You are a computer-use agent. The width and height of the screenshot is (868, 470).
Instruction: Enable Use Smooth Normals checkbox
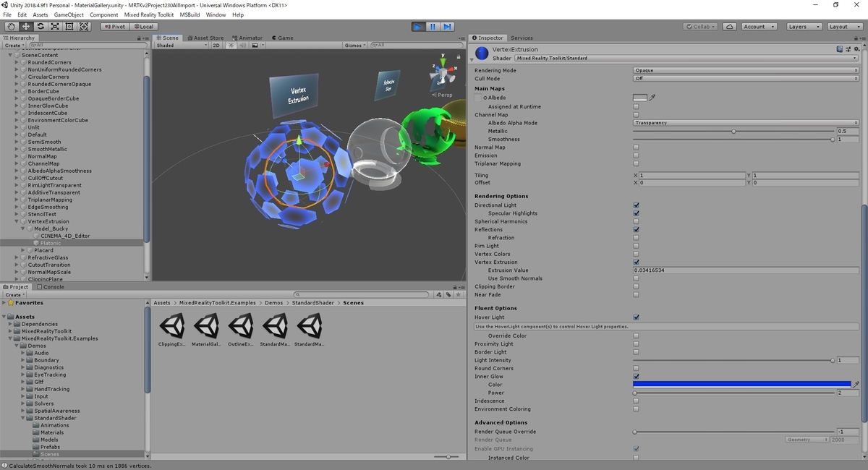[636, 278]
